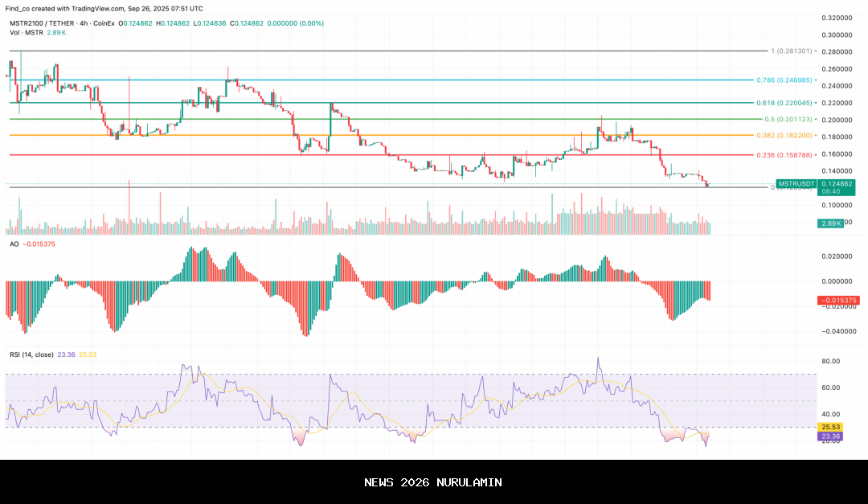Select the purple 23.36 RSI value tag

828,436
